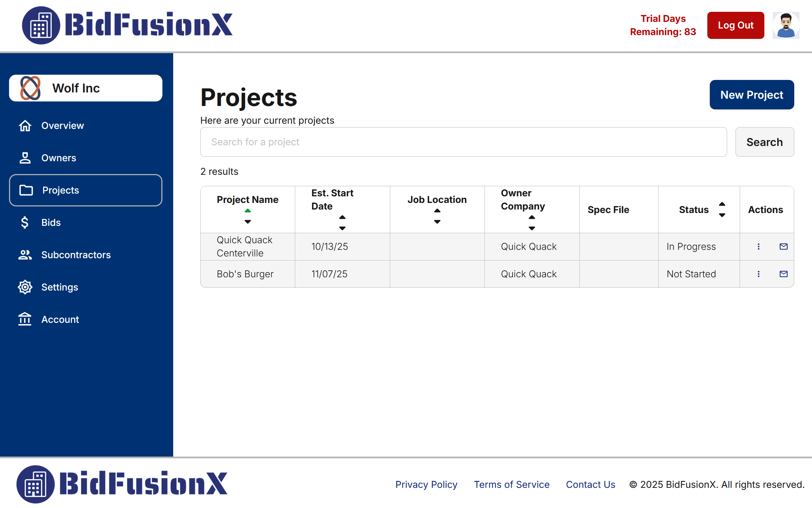The height and width of the screenshot is (508, 812).
Task: Click the New Project button
Action: pyautogui.click(x=752, y=94)
